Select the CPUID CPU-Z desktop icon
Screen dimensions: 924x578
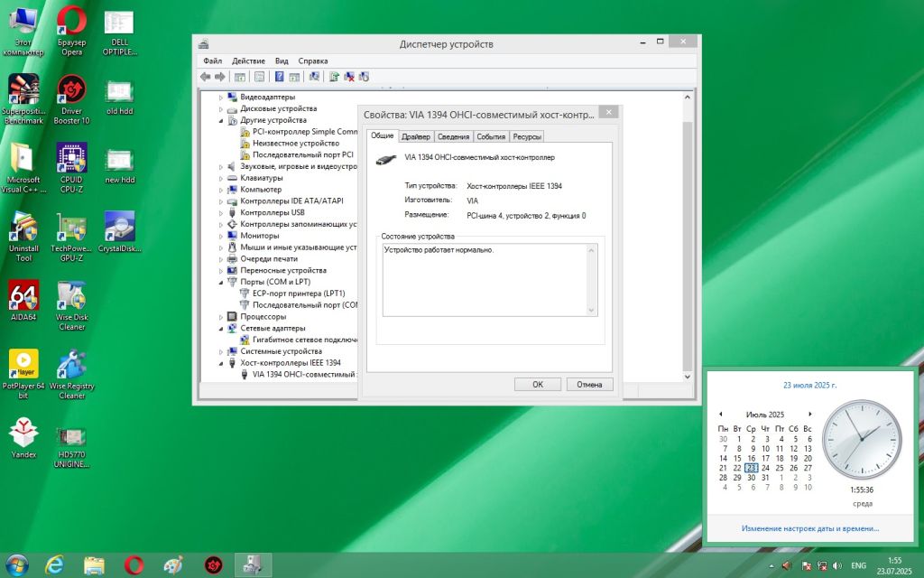pos(72,167)
